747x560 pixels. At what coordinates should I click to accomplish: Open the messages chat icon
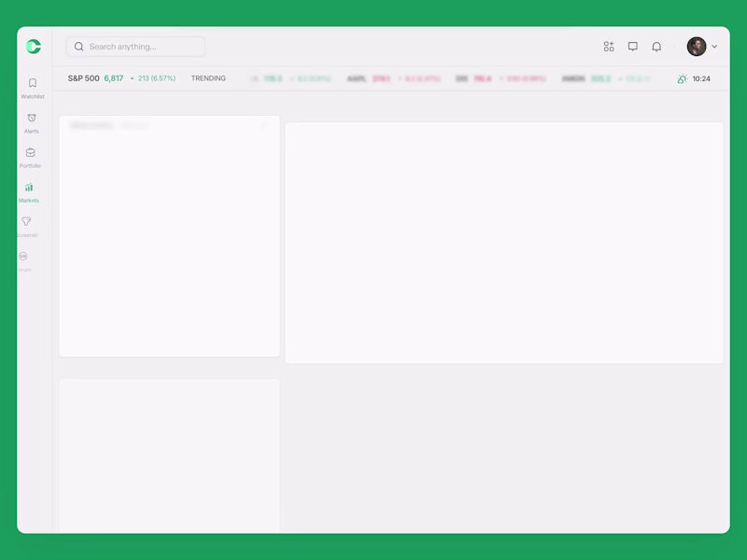tap(633, 47)
